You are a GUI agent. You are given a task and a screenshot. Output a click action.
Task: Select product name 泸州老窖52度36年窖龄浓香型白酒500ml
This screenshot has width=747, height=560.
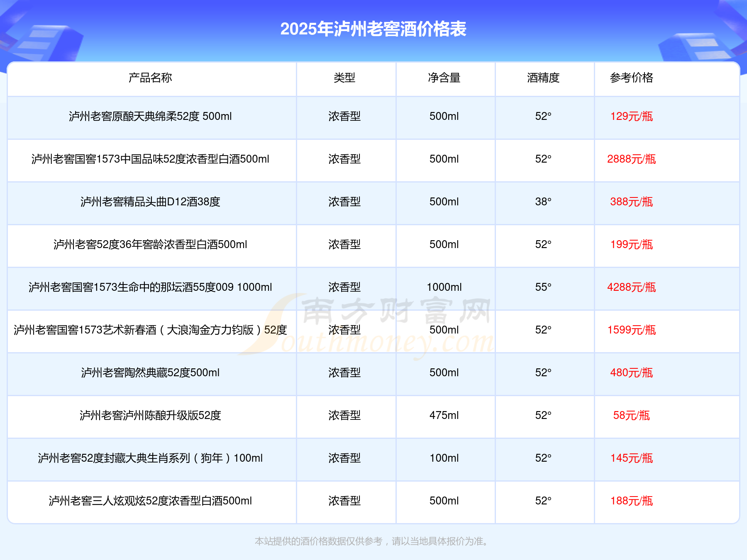coord(150,244)
